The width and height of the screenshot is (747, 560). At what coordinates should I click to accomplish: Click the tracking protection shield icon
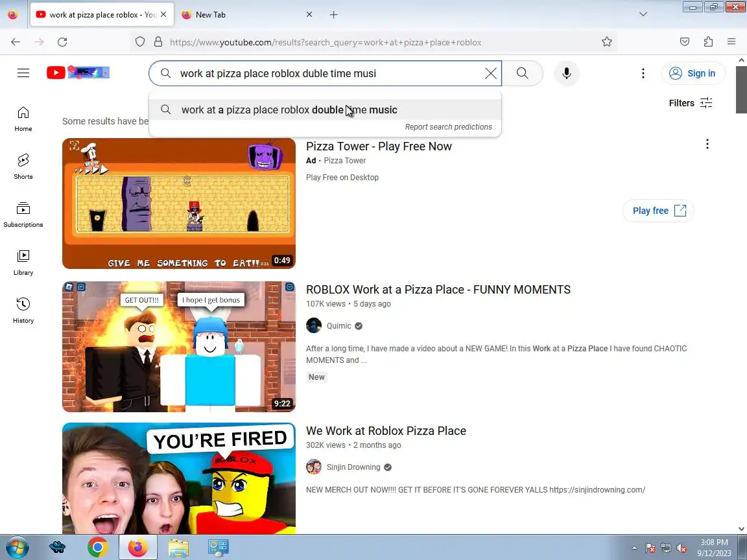140,42
